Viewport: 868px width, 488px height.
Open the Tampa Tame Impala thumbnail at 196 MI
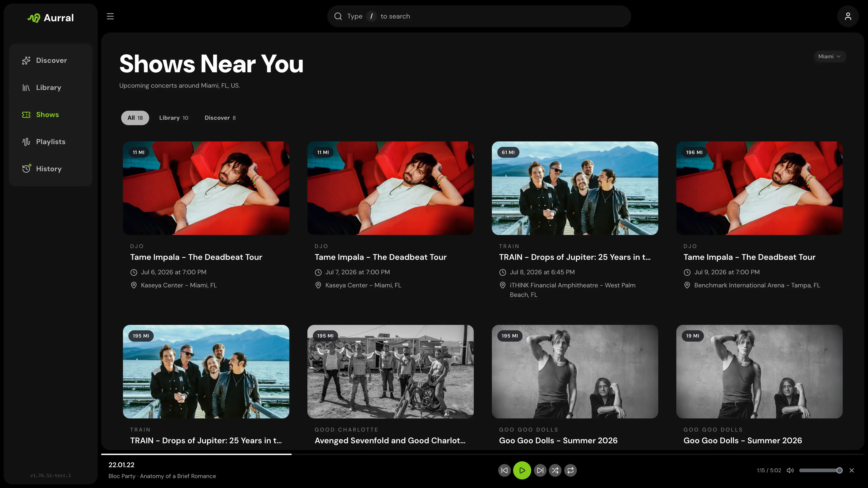[x=759, y=188]
